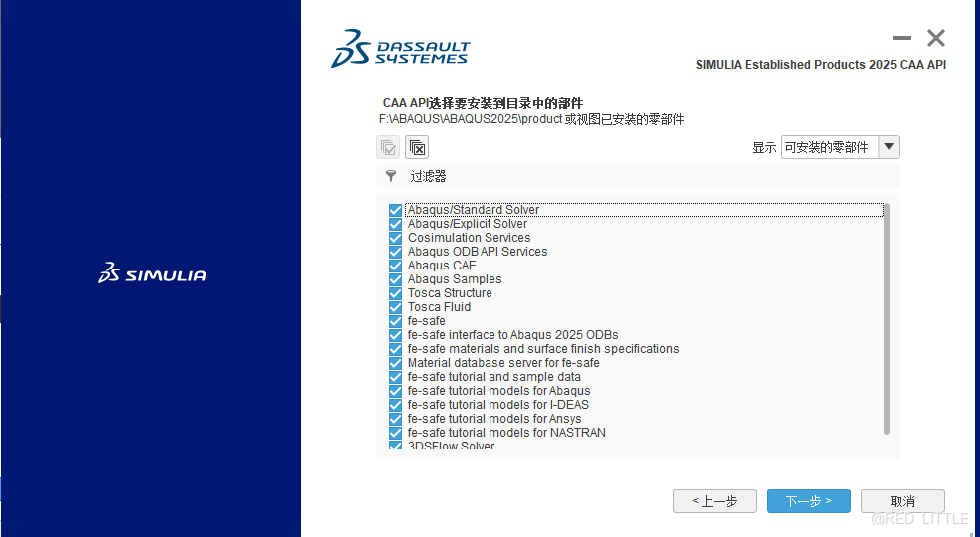This screenshot has width=980, height=537.
Task: Click the Dassault Systemes logo
Action: click(x=400, y=48)
